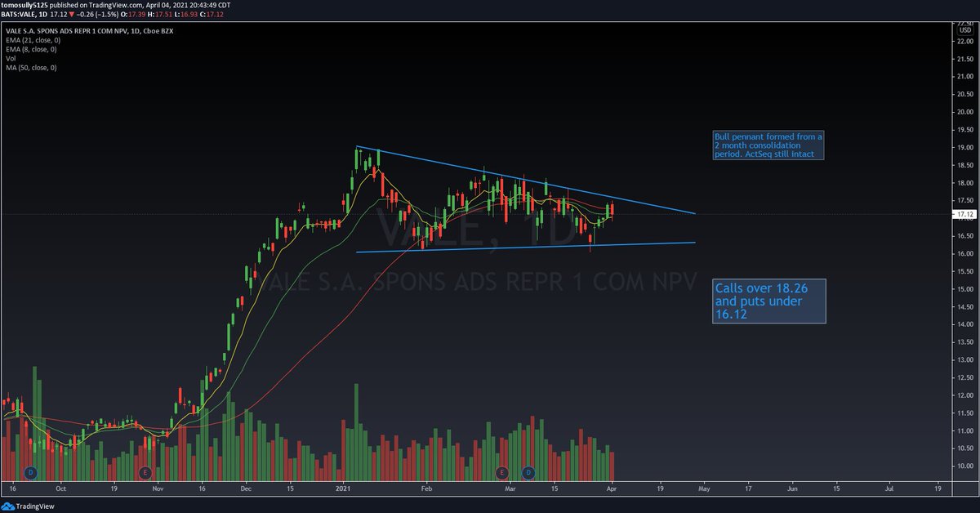Viewport: 980px width, 513px height.
Task: Click the 17 date label after May
Action: point(748,488)
